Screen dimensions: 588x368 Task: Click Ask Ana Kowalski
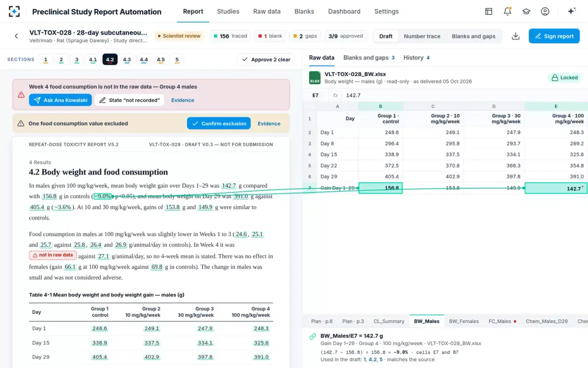60,100
